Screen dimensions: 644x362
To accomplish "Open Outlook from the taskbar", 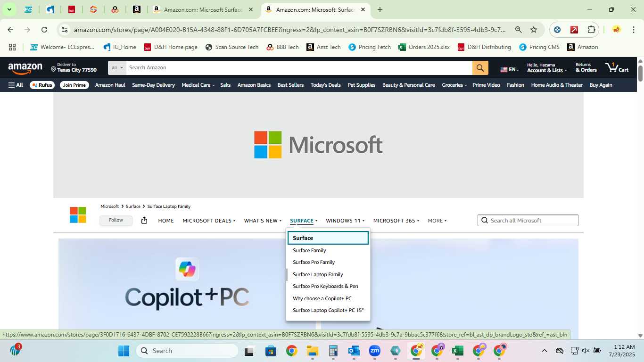I will (354, 351).
